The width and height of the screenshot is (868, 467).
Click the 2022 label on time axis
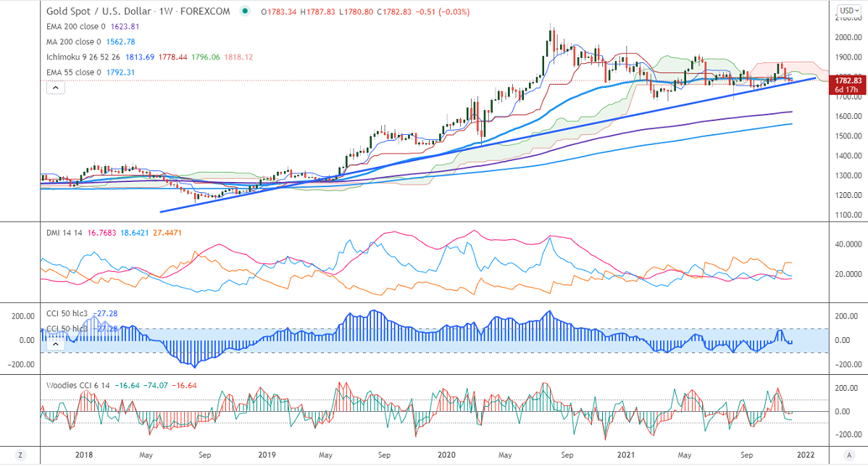806,455
